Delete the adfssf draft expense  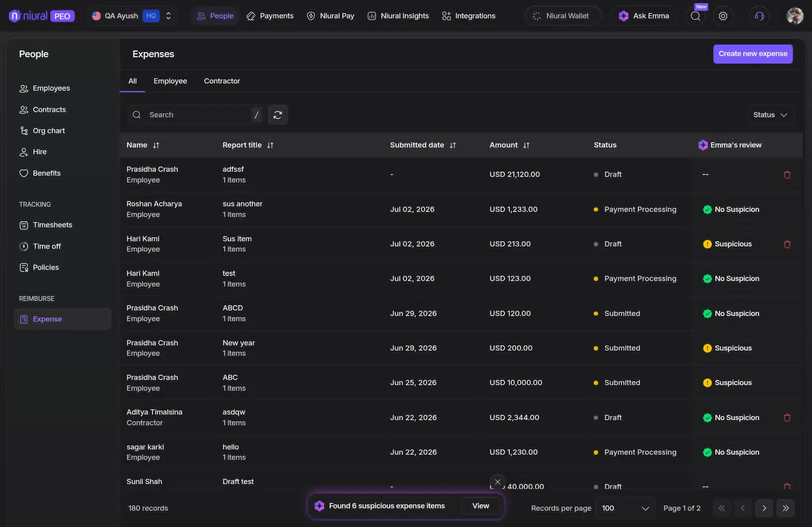tap(787, 175)
